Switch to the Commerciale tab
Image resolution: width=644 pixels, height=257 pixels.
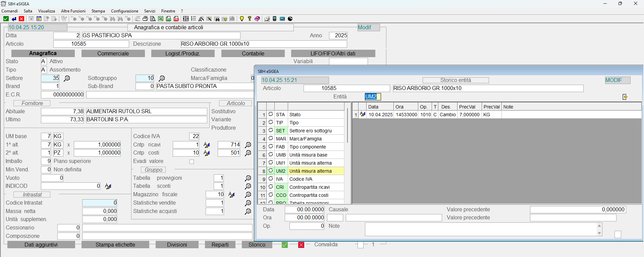tap(113, 53)
